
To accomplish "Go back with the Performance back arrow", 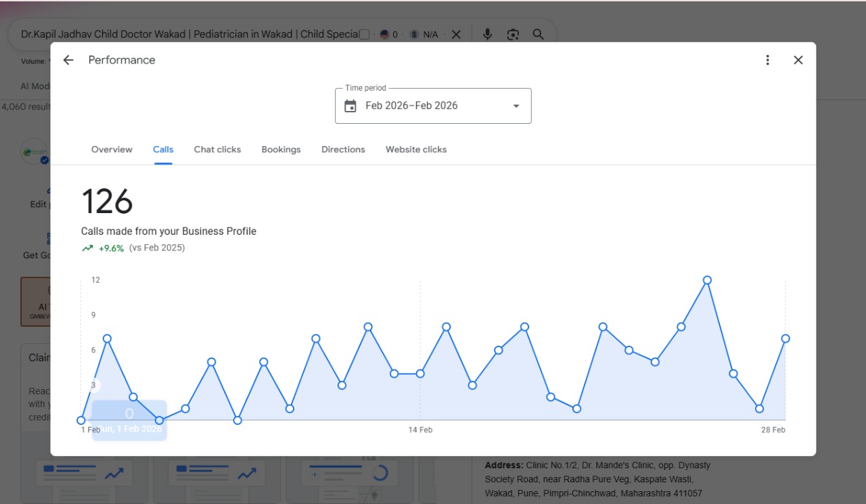I will click(68, 60).
